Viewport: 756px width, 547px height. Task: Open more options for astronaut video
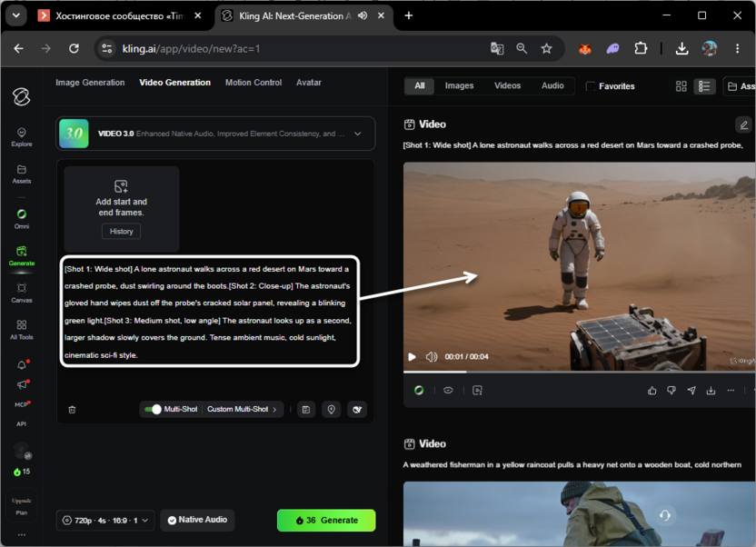[x=731, y=391]
